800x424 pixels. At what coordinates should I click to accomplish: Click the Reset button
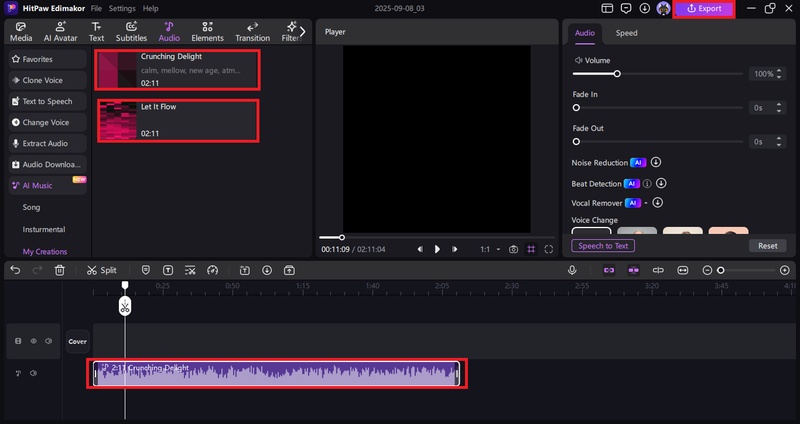(767, 246)
